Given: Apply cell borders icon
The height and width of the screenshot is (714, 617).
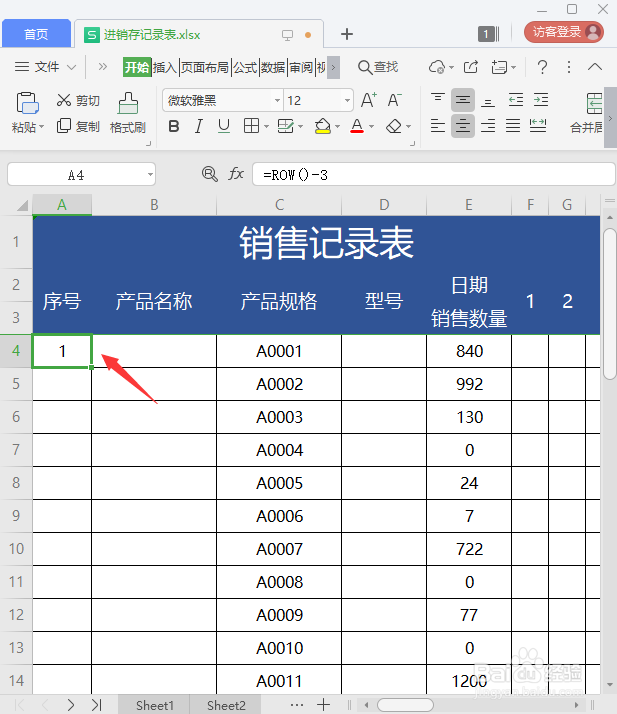Looking at the screenshot, I should (251, 126).
